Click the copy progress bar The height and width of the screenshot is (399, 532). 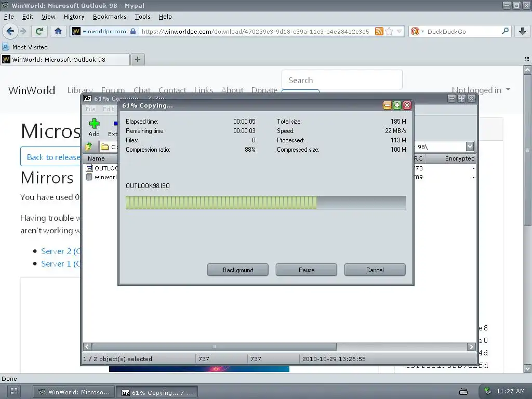click(x=265, y=202)
